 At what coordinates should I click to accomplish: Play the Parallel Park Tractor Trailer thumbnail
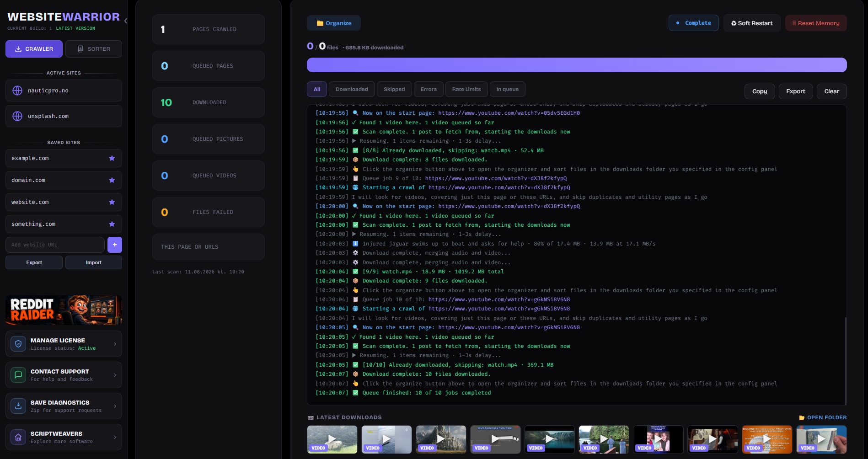pos(495,439)
